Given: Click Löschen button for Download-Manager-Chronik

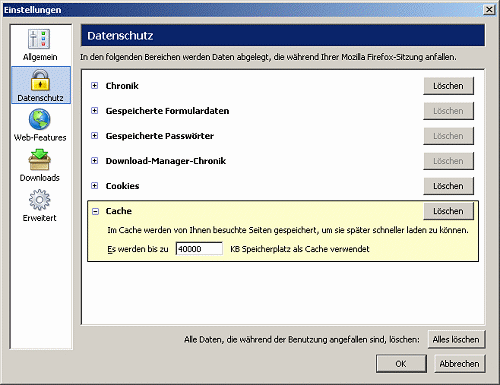Looking at the screenshot, I should 448,161.
